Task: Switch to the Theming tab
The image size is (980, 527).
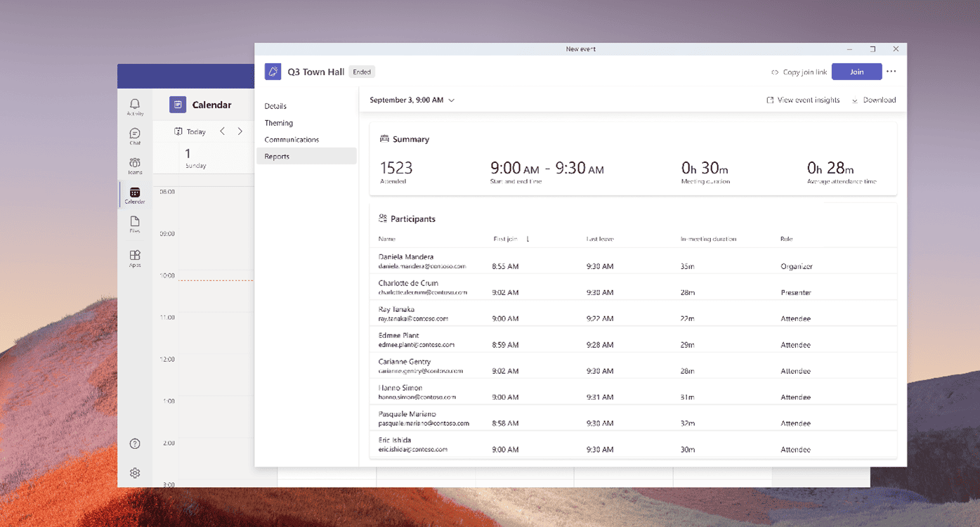Action: pyautogui.click(x=279, y=122)
